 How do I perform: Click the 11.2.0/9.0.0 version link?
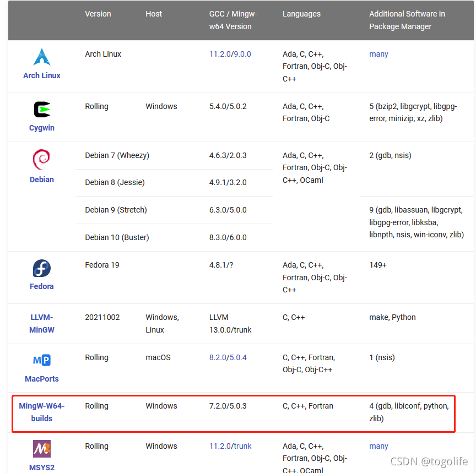(230, 54)
